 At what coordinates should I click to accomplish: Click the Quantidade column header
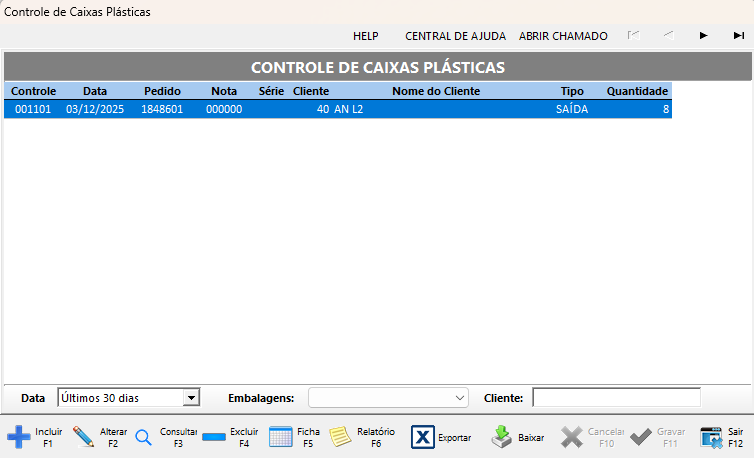coord(637,91)
